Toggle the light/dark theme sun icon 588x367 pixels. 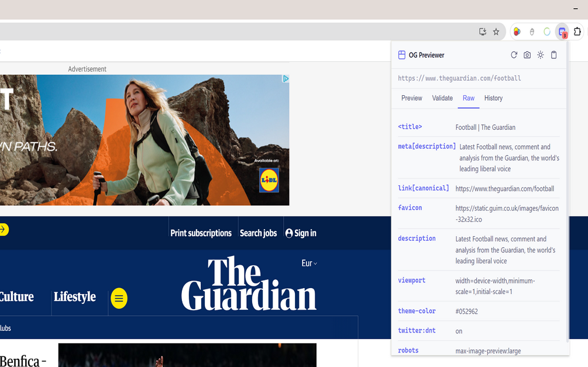coord(541,55)
